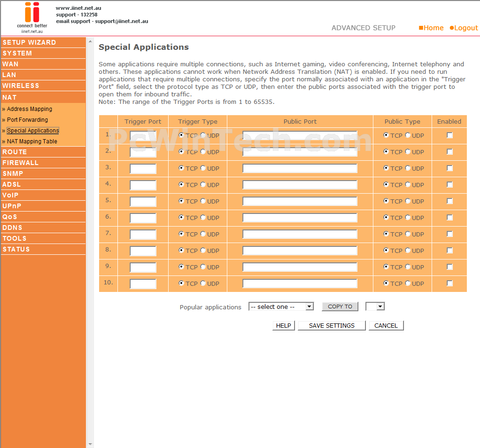
Task: Open the WIRELESS menu section
Action: pyautogui.click(x=43, y=86)
